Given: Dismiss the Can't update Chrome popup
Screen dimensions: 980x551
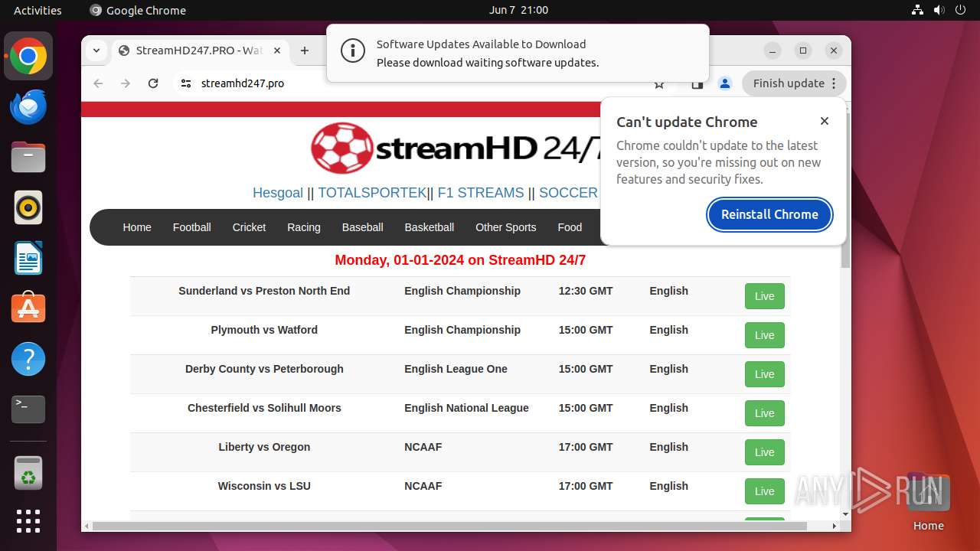Looking at the screenshot, I should (x=825, y=121).
